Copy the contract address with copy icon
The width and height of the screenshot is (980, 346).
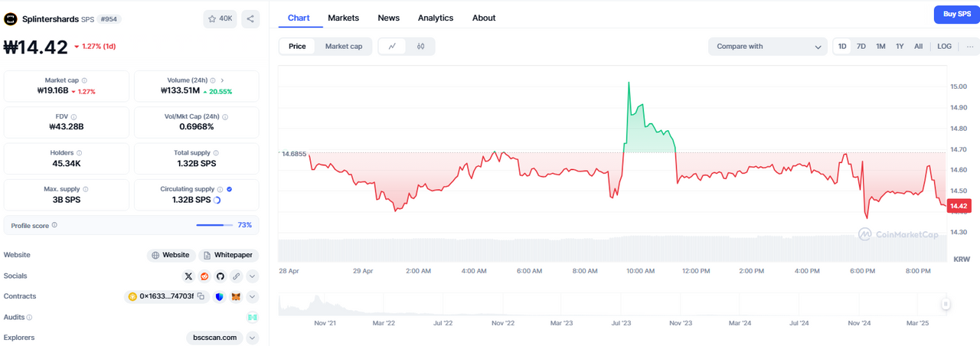point(201,296)
